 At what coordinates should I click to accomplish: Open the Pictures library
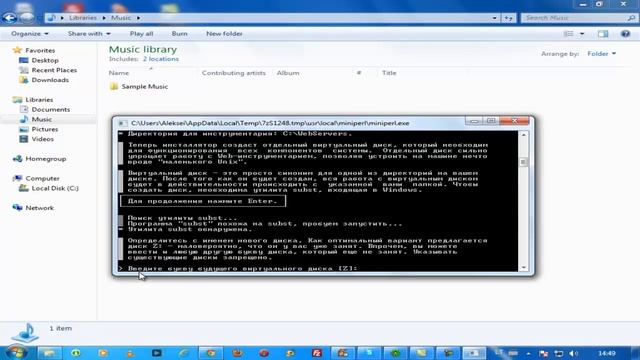click(44, 129)
